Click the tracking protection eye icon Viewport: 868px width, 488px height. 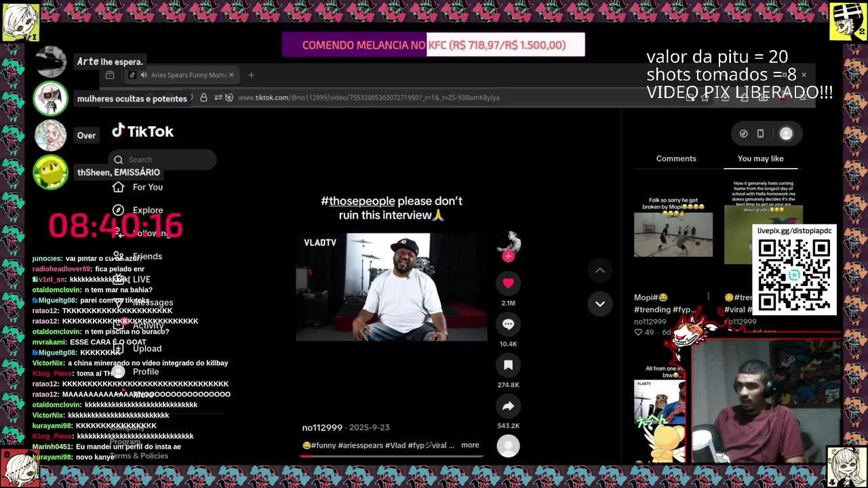coord(229,98)
